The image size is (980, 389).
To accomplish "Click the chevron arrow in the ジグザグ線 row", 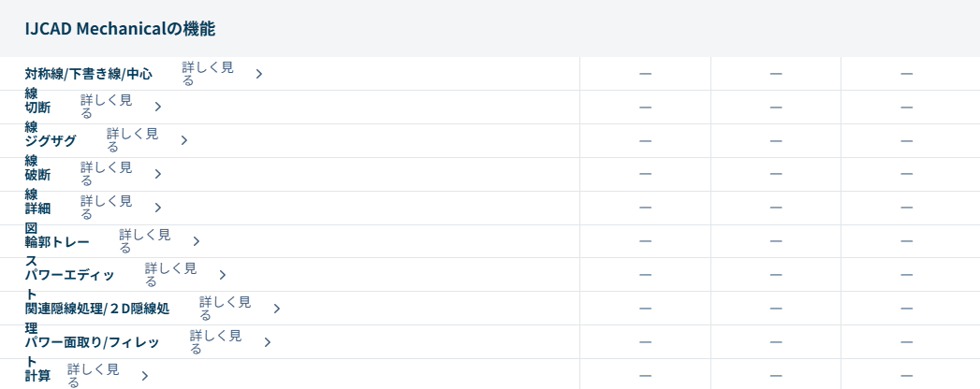I will click(184, 141).
